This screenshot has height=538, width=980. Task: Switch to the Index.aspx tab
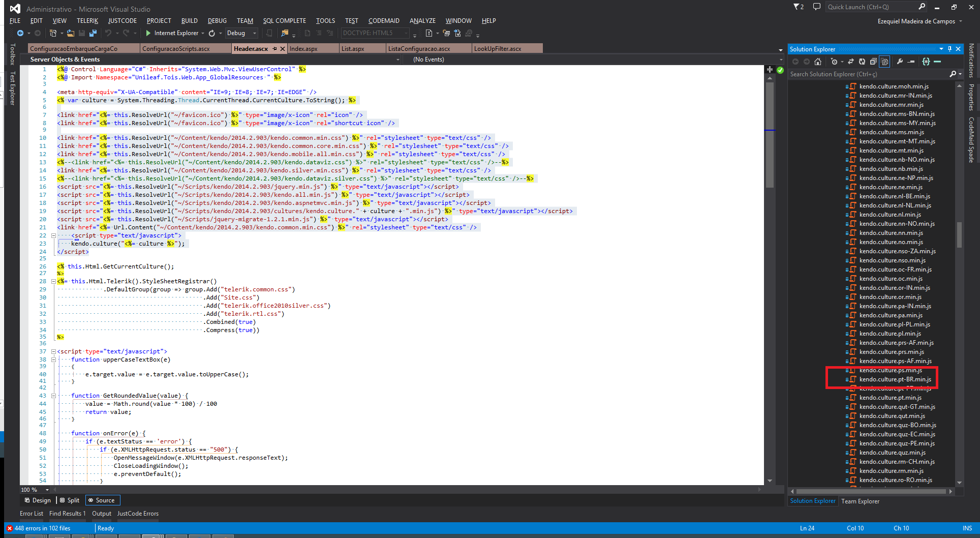313,49
